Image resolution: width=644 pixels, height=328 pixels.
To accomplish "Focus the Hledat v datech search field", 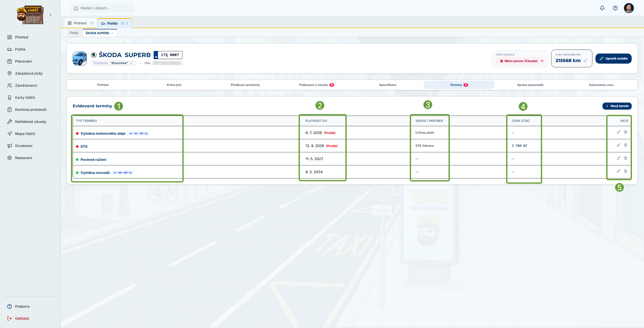I will 103,8.
